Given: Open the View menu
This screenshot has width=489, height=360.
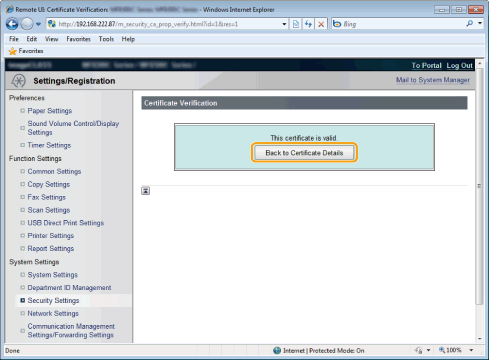Looking at the screenshot, I should 51,39.
